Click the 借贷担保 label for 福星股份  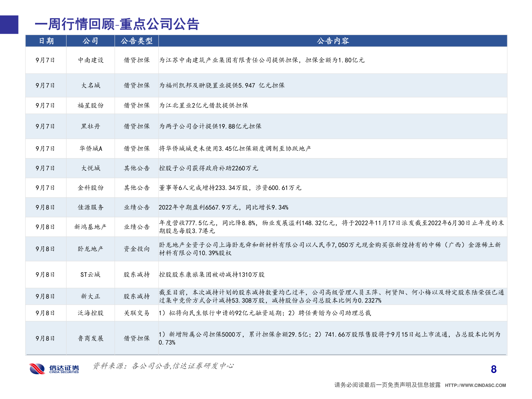(136, 105)
